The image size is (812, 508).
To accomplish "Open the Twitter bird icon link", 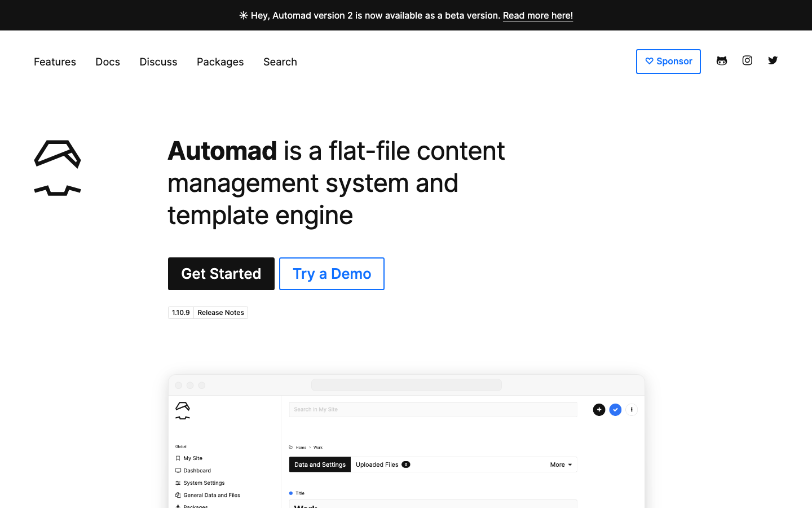I will [773, 60].
